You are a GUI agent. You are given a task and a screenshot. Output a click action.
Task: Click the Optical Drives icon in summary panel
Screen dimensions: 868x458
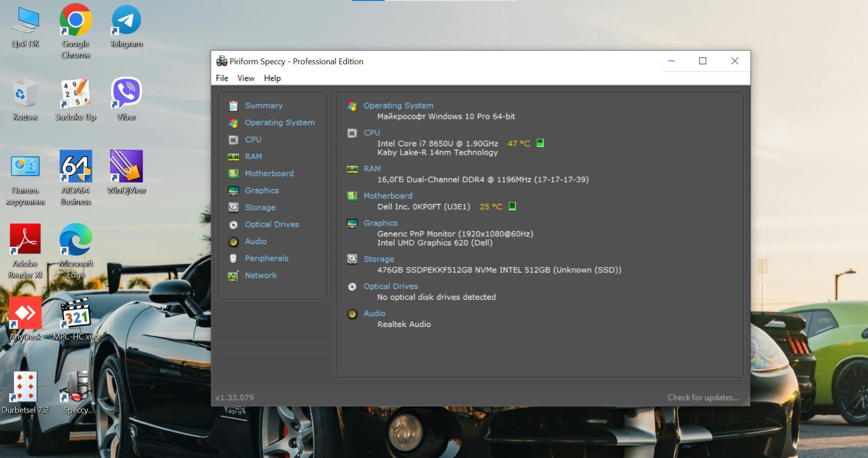(x=352, y=287)
